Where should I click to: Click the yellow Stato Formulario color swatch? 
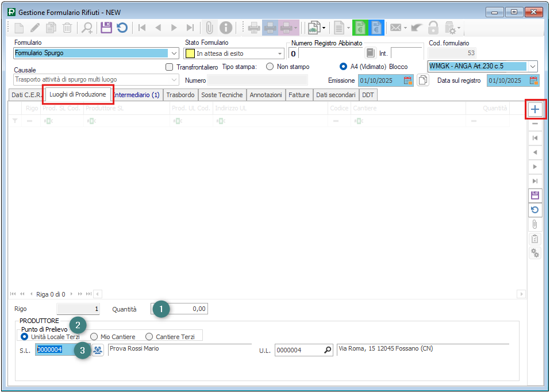(190, 53)
